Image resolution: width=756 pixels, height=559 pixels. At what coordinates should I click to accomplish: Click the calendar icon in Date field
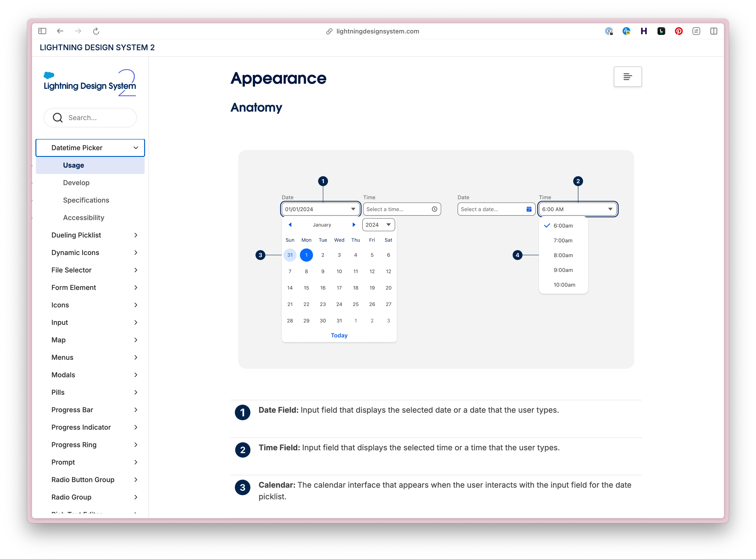coord(529,209)
